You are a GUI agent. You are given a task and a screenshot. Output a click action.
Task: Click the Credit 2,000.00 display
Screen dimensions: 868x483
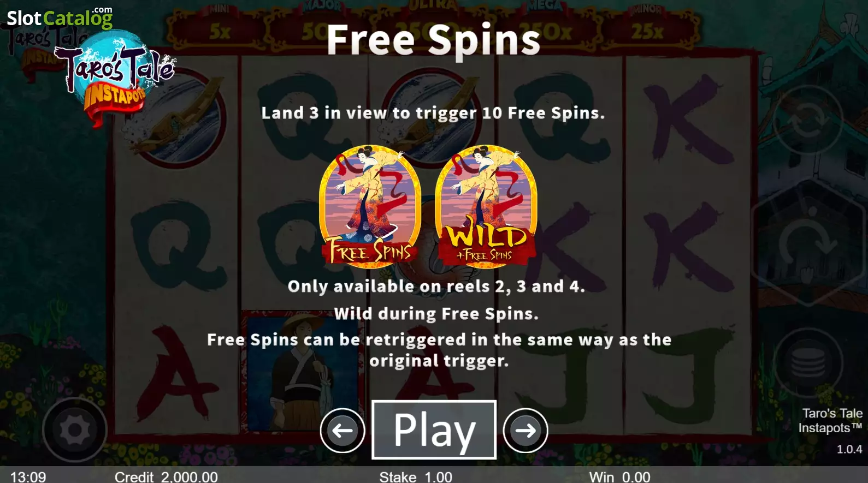point(166,476)
